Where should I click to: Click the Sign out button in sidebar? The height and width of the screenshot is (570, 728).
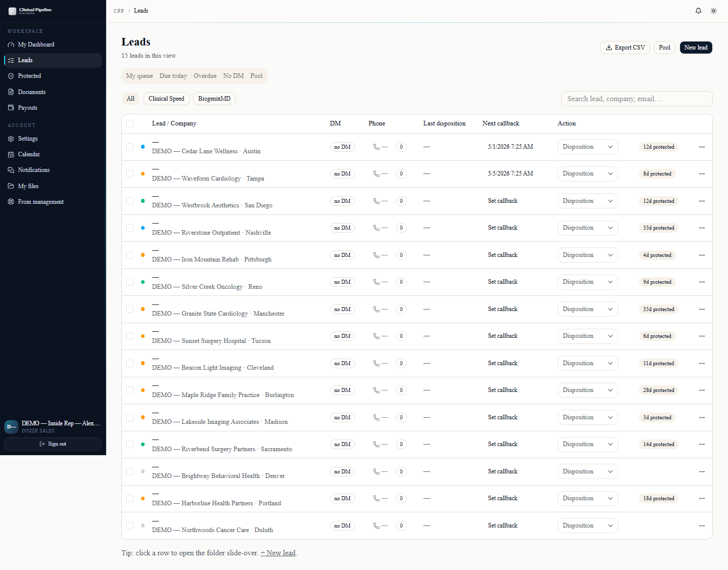point(53,444)
